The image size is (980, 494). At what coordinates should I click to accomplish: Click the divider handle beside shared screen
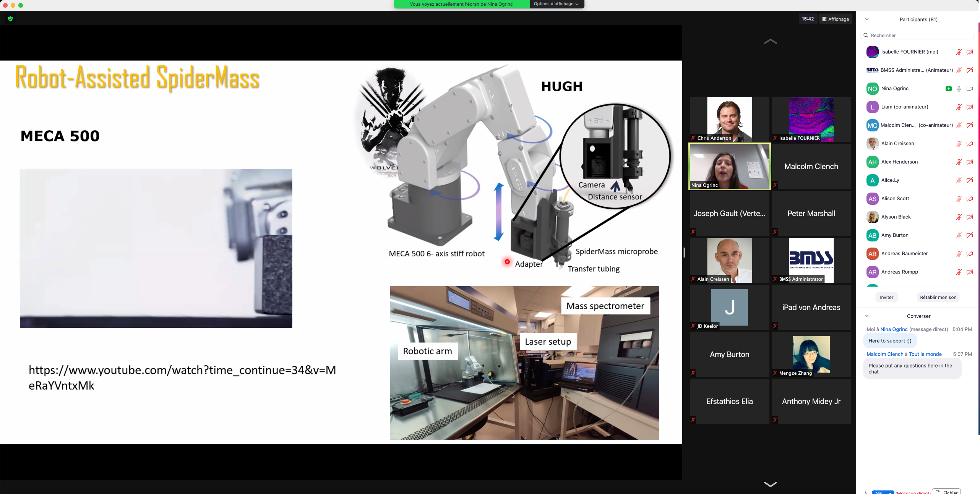pos(684,252)
